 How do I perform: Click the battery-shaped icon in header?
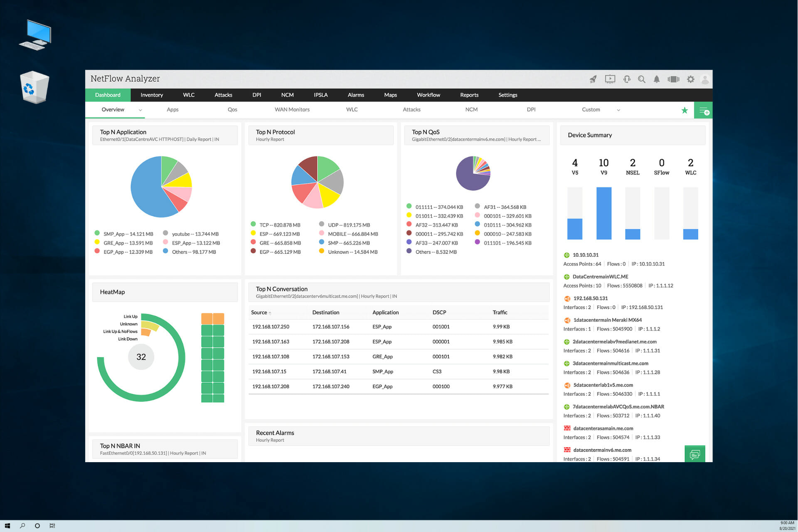point(673,79)
